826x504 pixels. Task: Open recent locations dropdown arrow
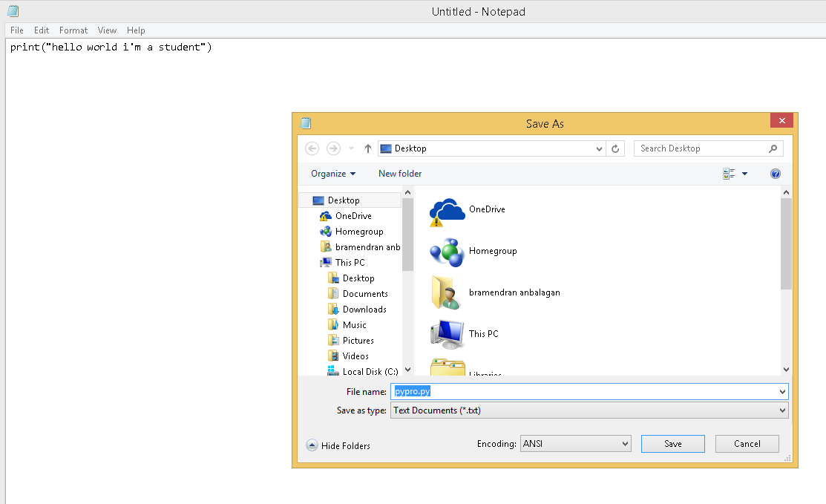click(x=351, y=148)
